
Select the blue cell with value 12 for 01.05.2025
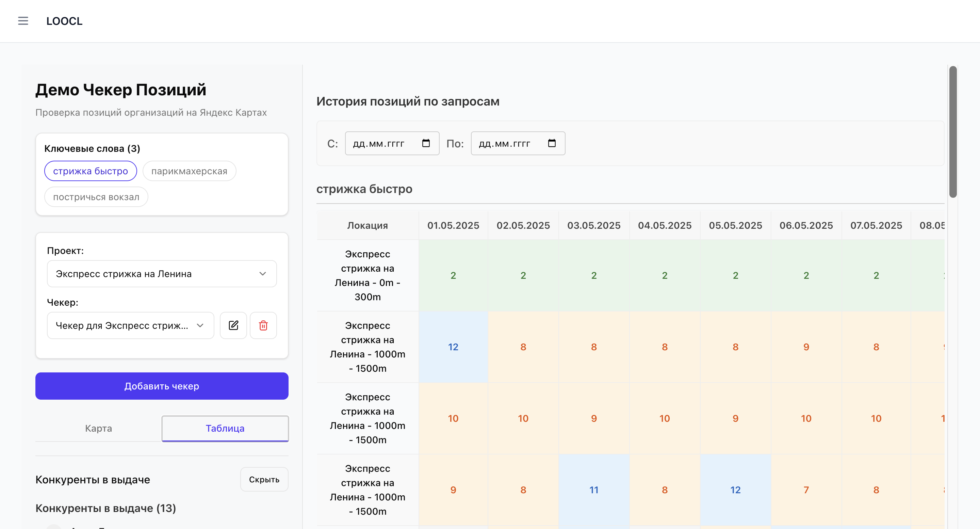tap(453, 347)
